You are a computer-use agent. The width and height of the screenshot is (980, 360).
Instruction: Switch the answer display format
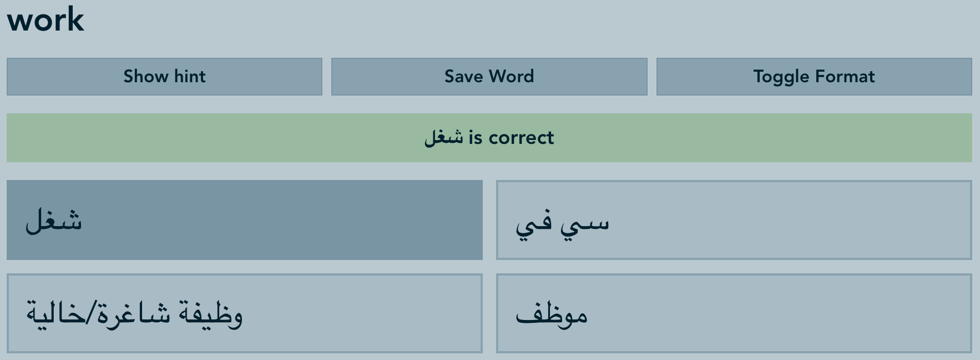point(814,77)
